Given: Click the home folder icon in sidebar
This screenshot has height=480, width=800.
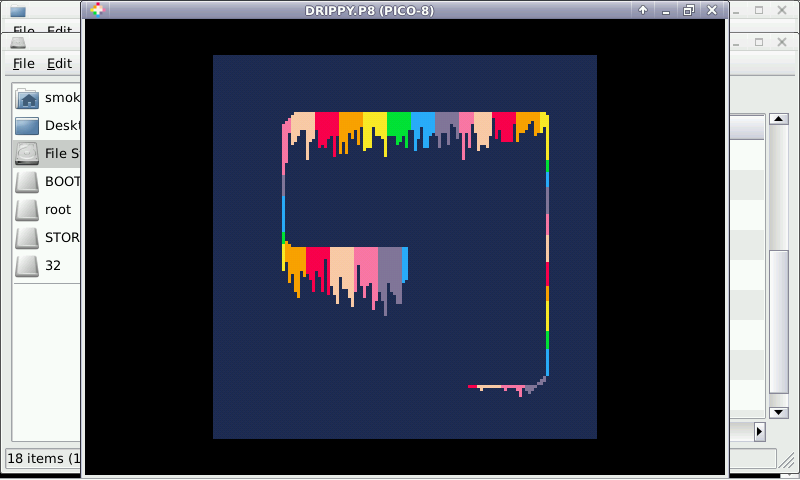Looking at the screenshot, I should 28,98.
